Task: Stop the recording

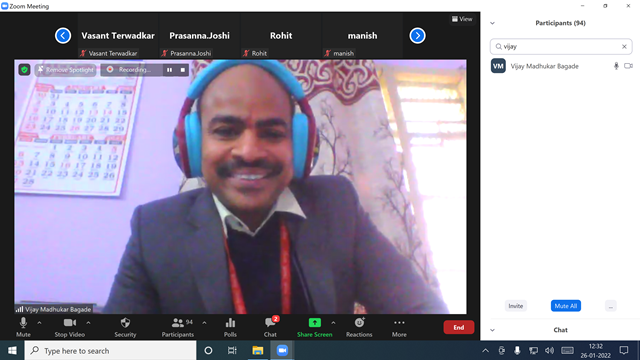Action: pyautogui.click(x=182, y=70)
